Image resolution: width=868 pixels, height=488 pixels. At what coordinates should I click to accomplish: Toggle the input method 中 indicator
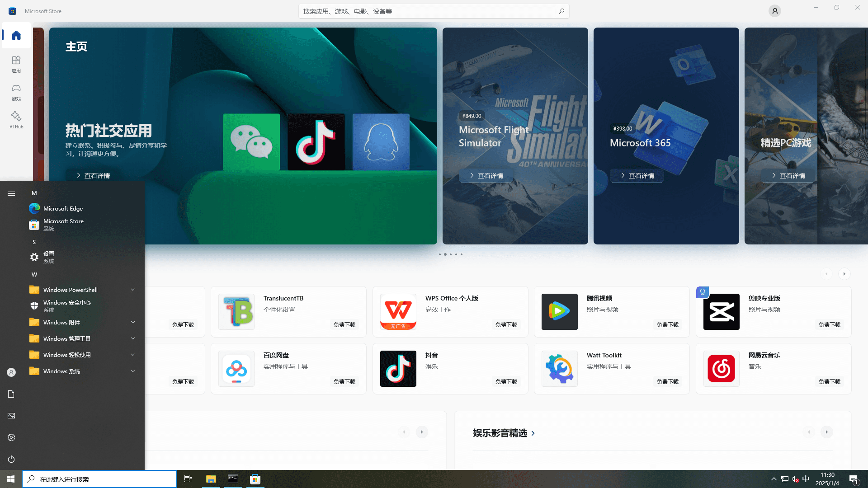point(806,479)
